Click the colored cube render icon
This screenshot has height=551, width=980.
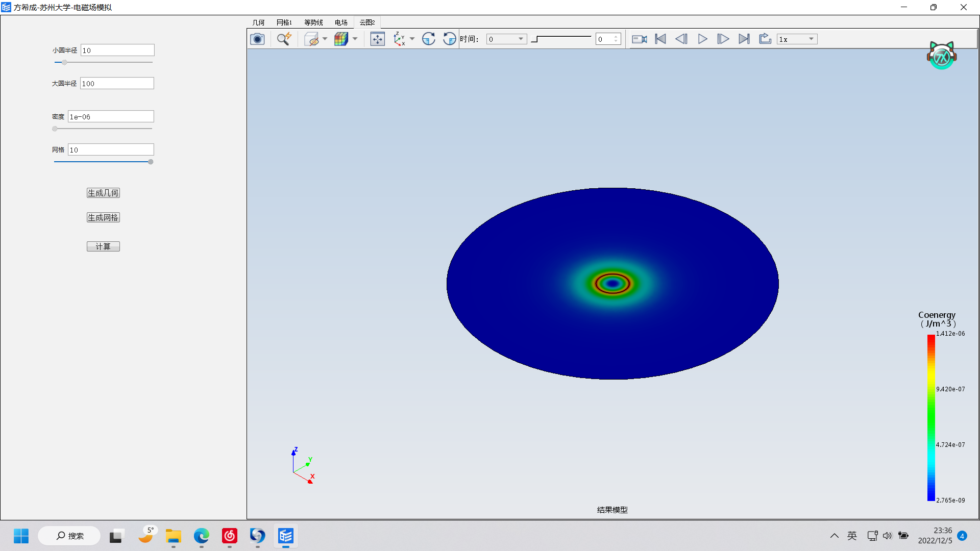pyautogui.click(x=341, y=39)
